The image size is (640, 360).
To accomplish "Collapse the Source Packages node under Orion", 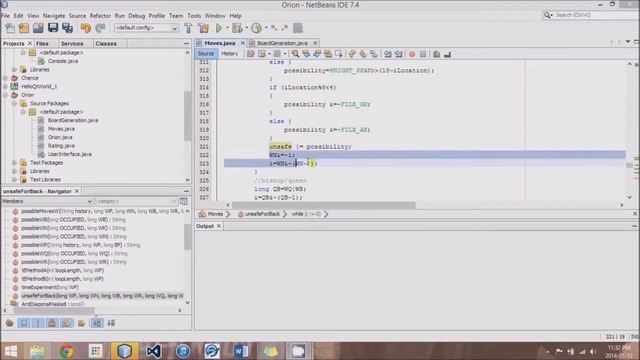I will tap(14, 103).
